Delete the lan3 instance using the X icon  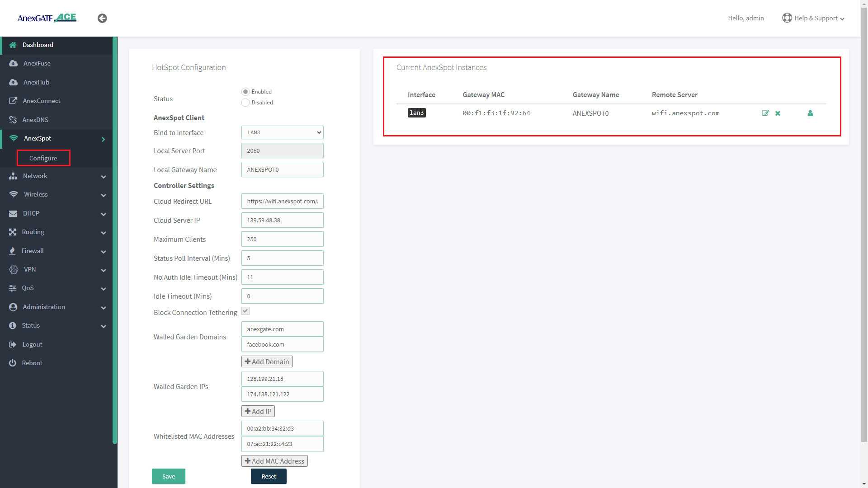pyautogui.click(x=778, y=113)
